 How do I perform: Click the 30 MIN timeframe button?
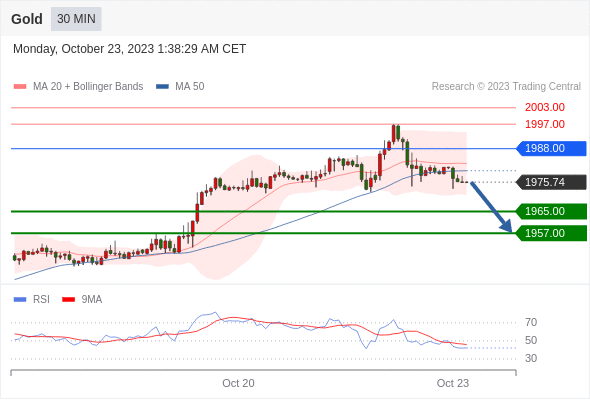[76, 19]
